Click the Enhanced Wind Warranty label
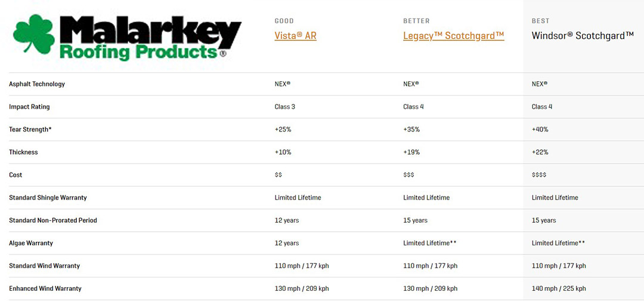 45,288
